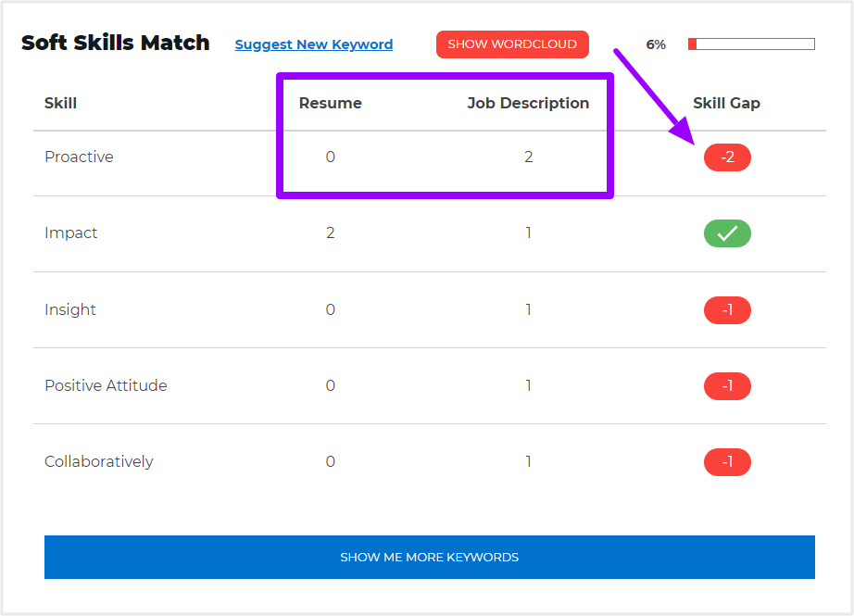Select the Proactive skill name

pyautogui.click(x=79, y=157)
